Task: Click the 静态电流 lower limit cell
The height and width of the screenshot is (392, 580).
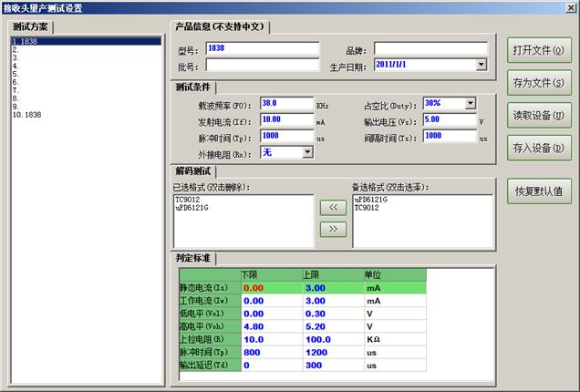Action: click(270, 287)
